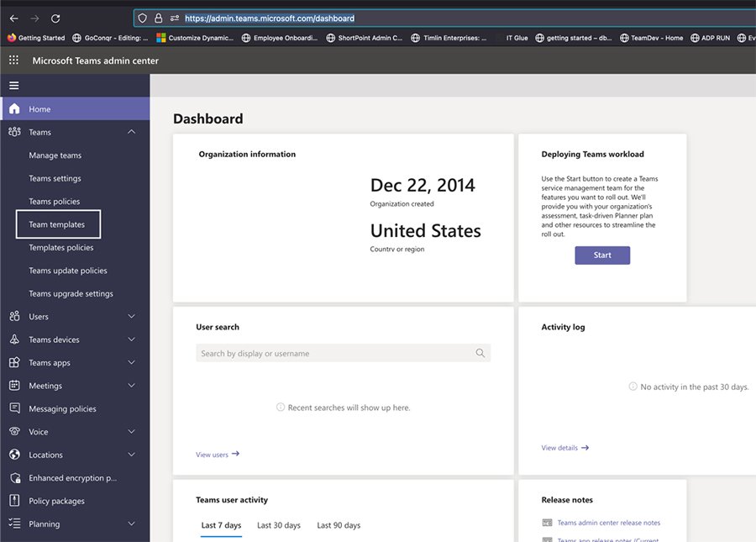The image size is (756, 542).
Task: Select Messaging policies in the navigation
Action: (x=62, y=408)
